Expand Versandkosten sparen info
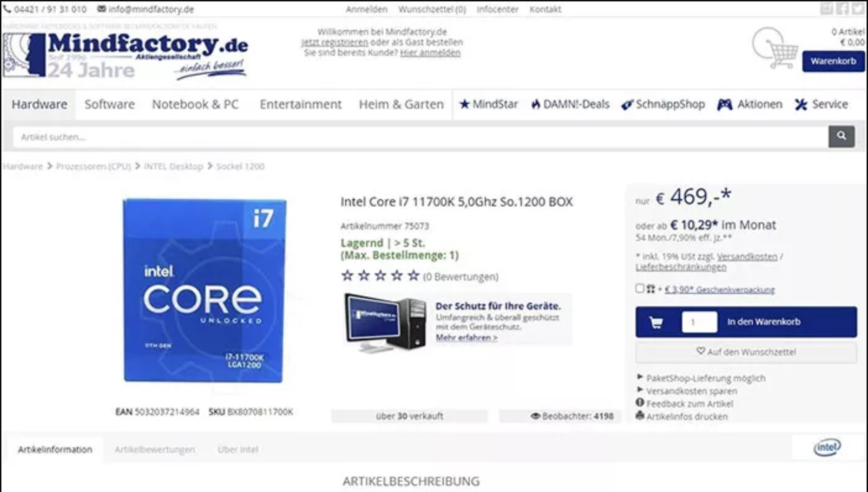868x492 pixels. click(690, 391)
